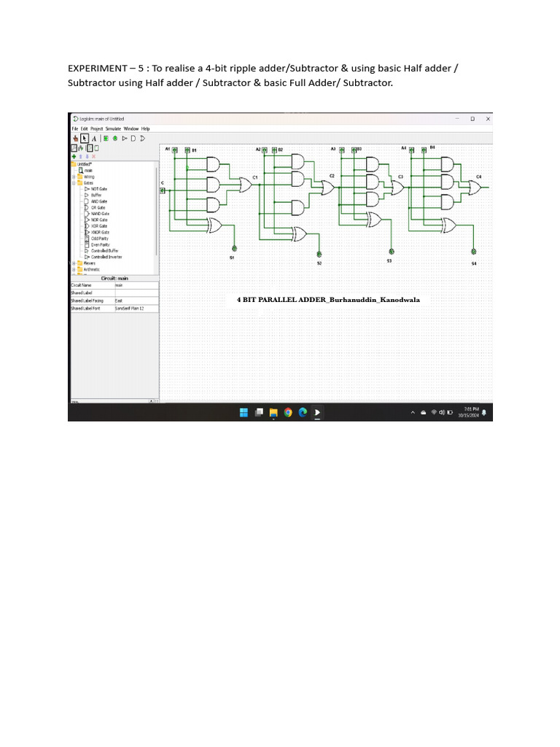Toggle carry input pin C
This screenshot has width=560, height=747.
click(163, 190)
